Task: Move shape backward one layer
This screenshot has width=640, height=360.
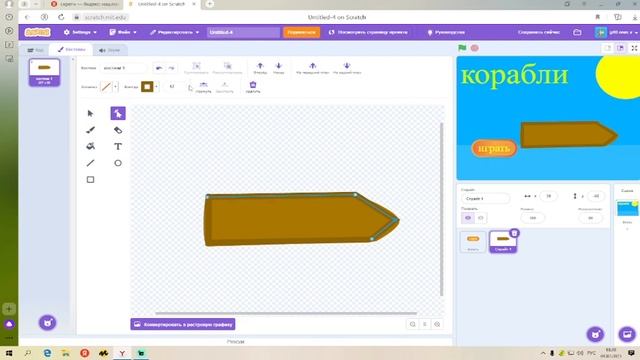Action: [279, 68]
